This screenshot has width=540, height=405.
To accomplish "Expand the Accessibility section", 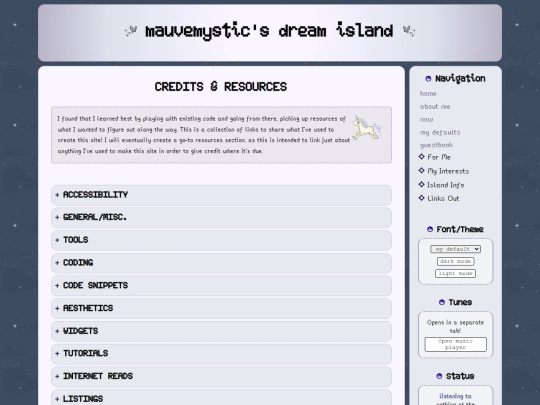I will point(221,195).
